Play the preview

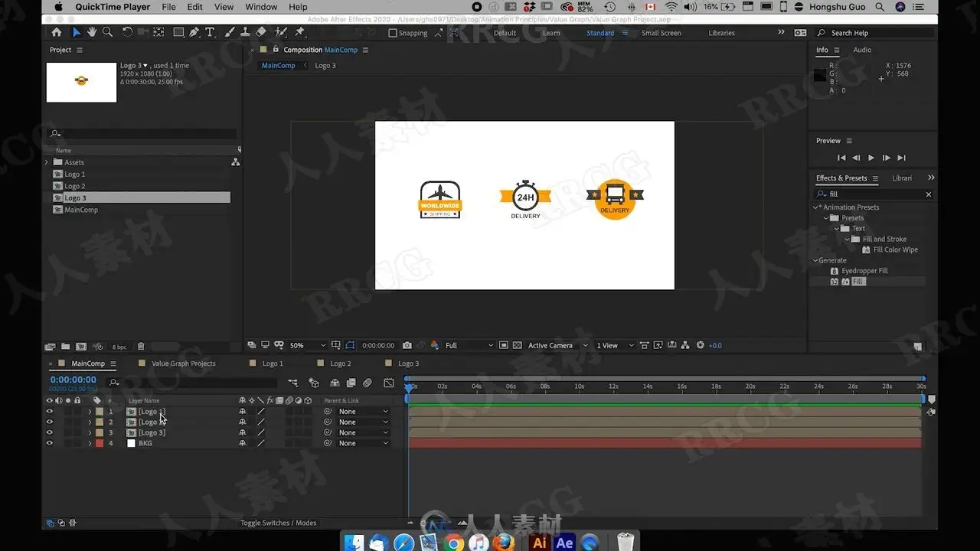click(x=871, y=158)
